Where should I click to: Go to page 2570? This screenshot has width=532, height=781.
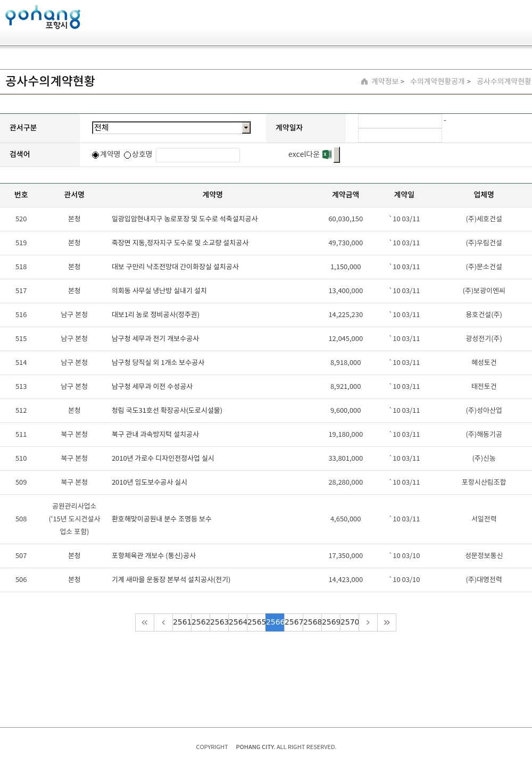pos(350,622)
